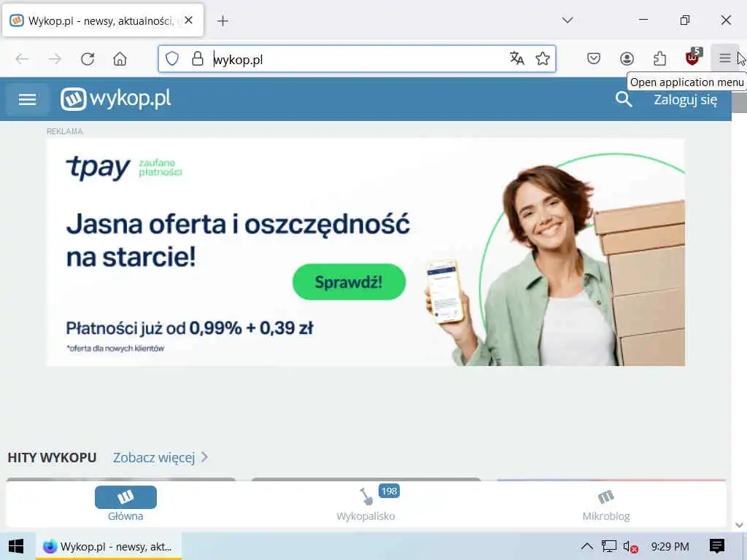Reload the current page
The height and width of the screenshot is (560, 747).
click(x=88, y=59)
